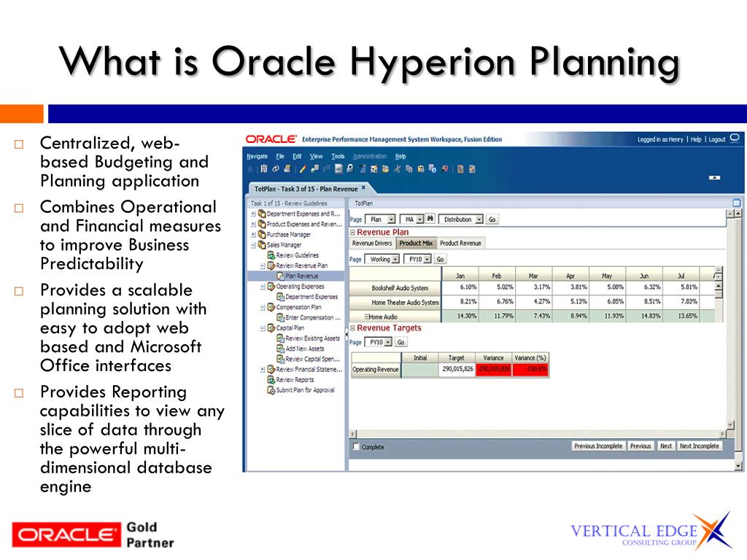Click the Paste clipboard toolbar icon
747x560 pixels.
pos(421,169)
